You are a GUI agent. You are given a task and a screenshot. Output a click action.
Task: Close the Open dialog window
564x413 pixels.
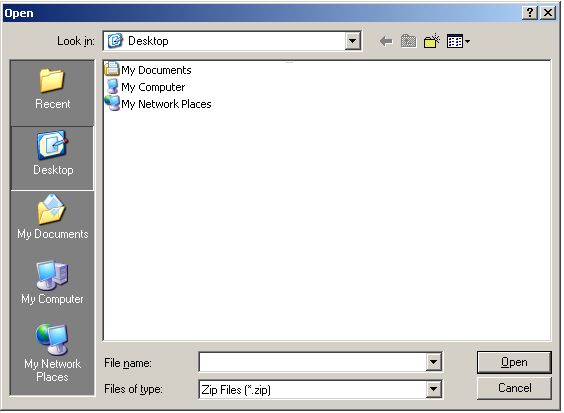tap(548, 13)
